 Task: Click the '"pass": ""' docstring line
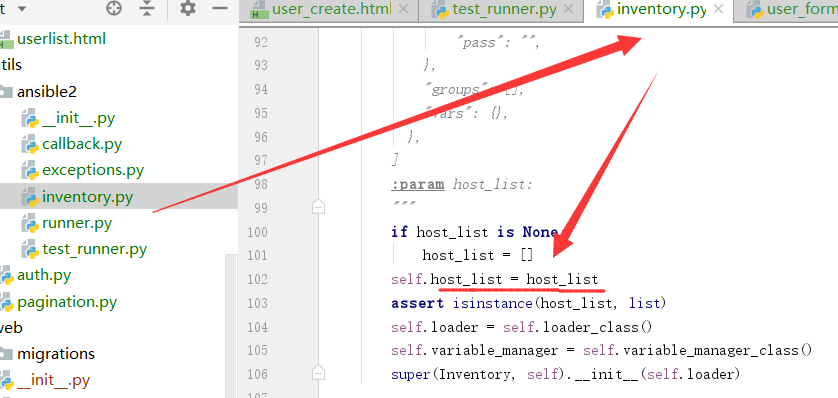498,43
